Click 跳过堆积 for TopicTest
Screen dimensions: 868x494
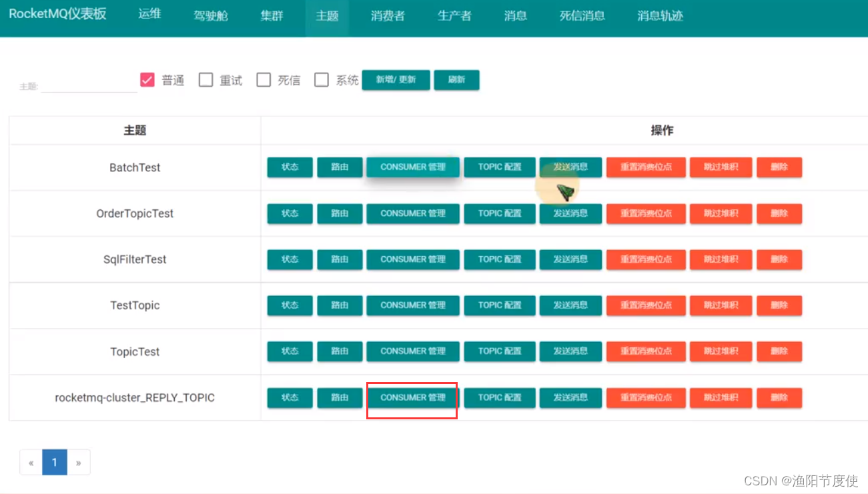pos(721,351)
